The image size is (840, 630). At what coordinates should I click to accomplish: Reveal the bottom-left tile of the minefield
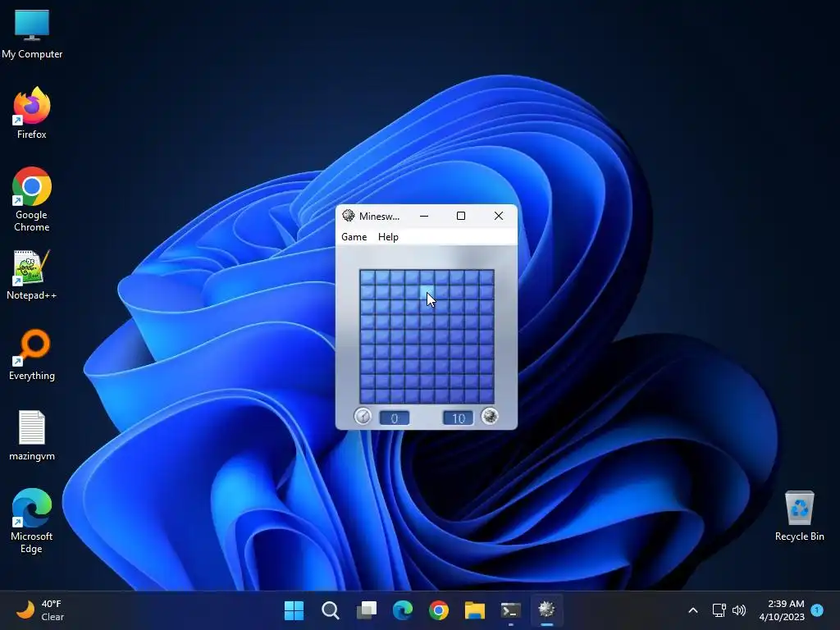(x=367, y=396)
